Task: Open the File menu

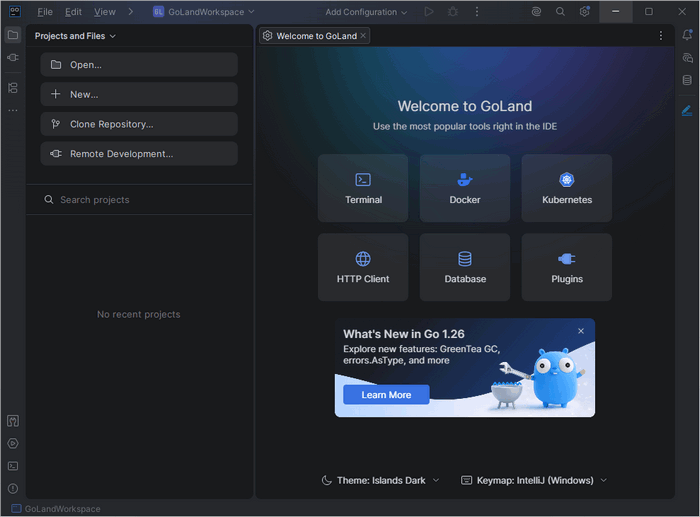Action: pos(45,12)
